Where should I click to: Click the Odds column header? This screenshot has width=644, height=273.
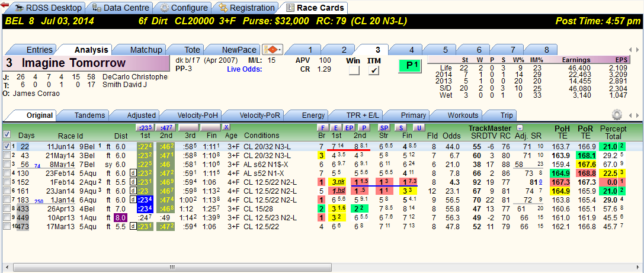[x=451, y=136]
